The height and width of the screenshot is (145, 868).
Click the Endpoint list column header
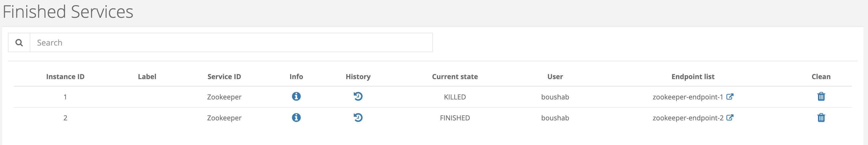(693, 77)
